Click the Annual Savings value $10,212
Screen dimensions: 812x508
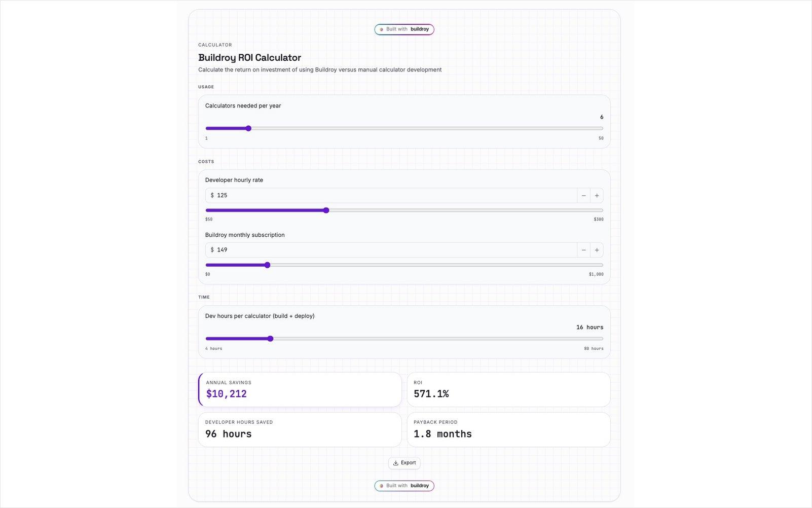226,394
